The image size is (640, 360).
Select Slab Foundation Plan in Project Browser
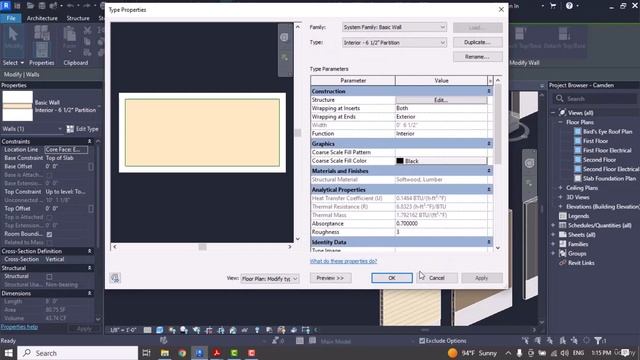609,178
